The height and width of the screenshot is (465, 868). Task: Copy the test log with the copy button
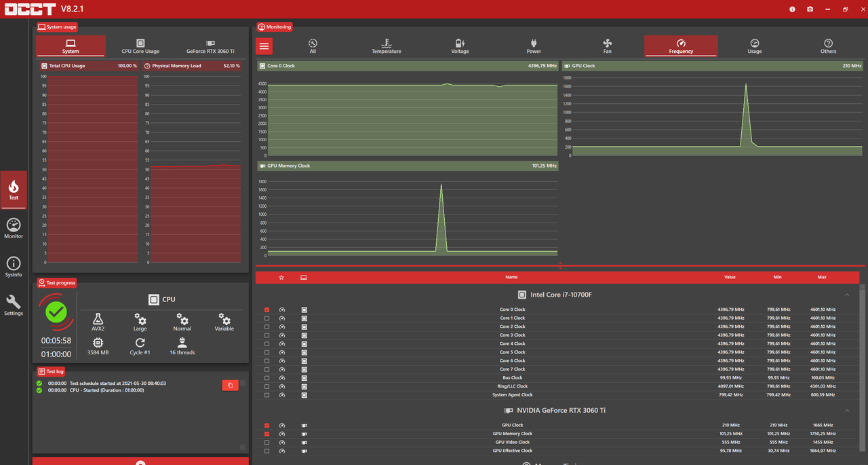tap(230, 385)
